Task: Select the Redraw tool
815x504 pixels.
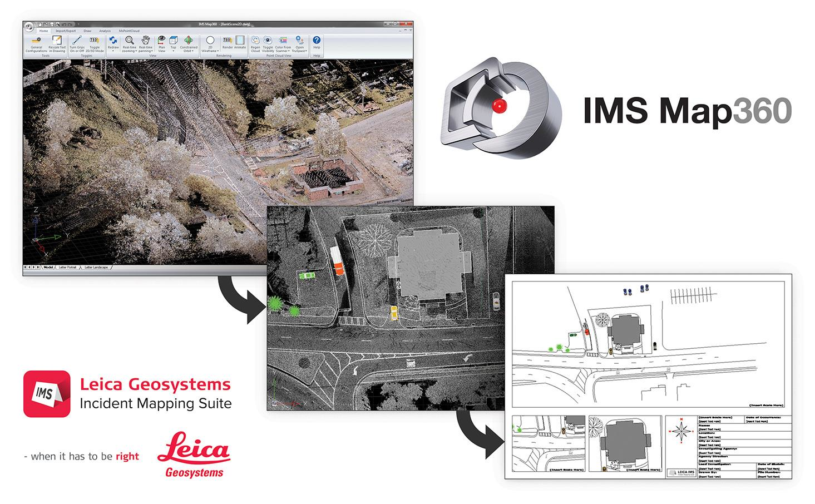Action: (112, 40)
